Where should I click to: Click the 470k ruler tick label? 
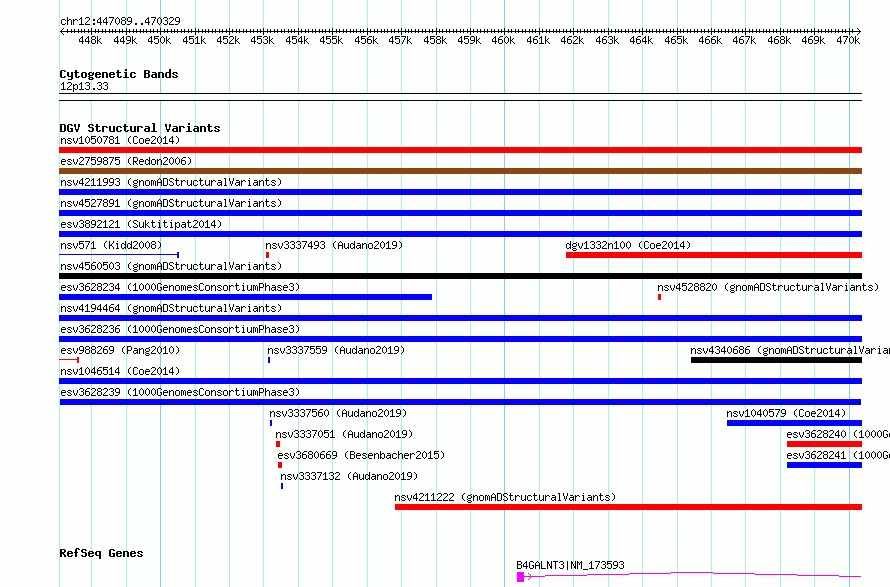(848, 40)
